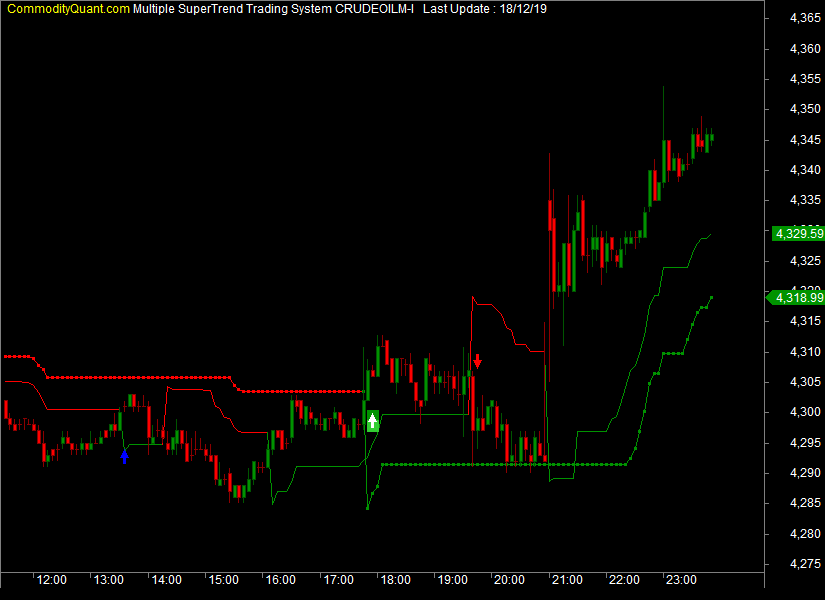Click the 17:00 time axis label
The height and width of the screenshot is (600, 825).
(x=338, y=580)
